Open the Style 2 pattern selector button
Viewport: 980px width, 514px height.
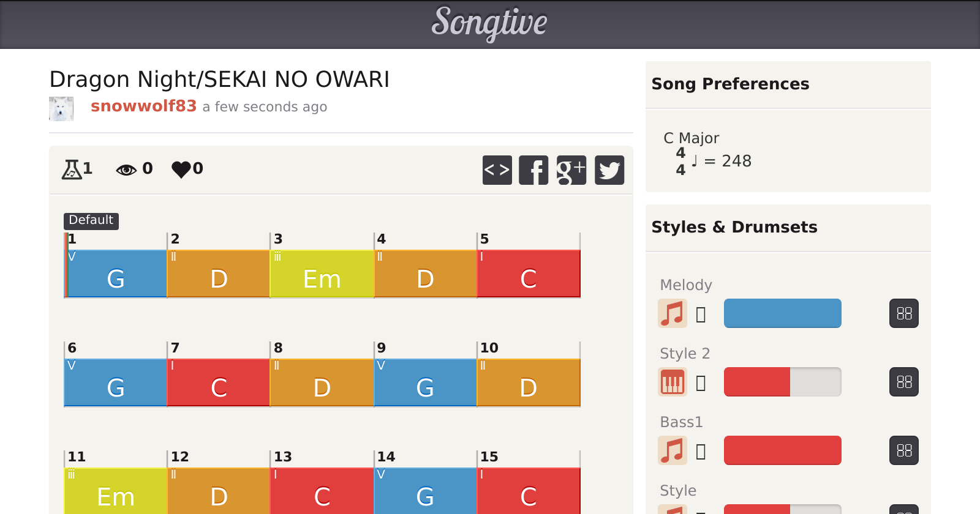904,382
